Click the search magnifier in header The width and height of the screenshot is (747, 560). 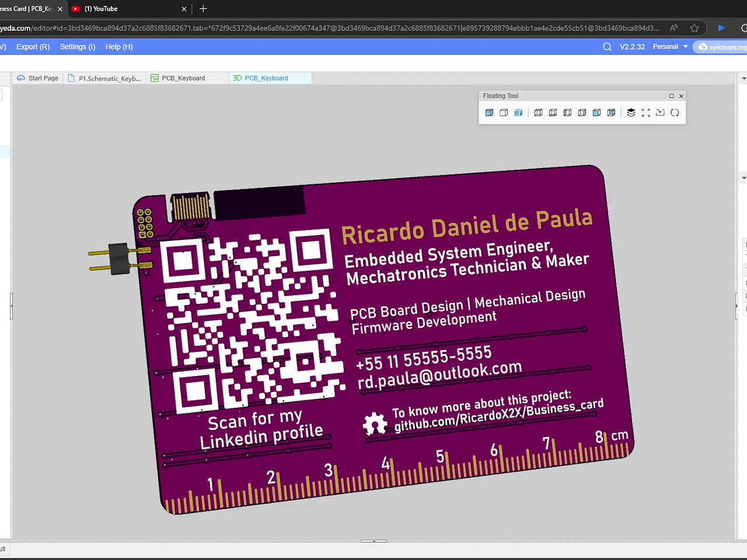(607, 47)
